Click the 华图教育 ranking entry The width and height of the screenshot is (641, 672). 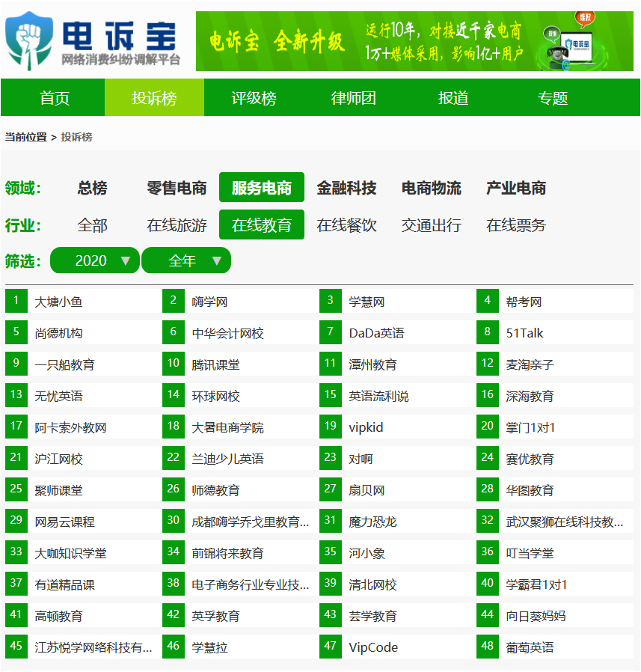point(555,489)
